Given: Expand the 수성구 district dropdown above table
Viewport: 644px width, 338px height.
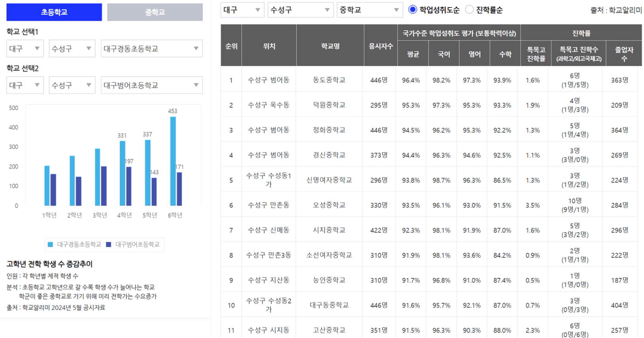Looking at the screenshot, I should pyautogui.click(x=300, y=10).
